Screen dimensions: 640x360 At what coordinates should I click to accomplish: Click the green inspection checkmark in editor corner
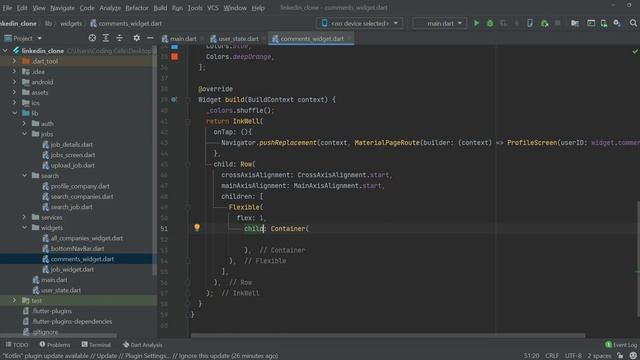click(x=635, y=51)
